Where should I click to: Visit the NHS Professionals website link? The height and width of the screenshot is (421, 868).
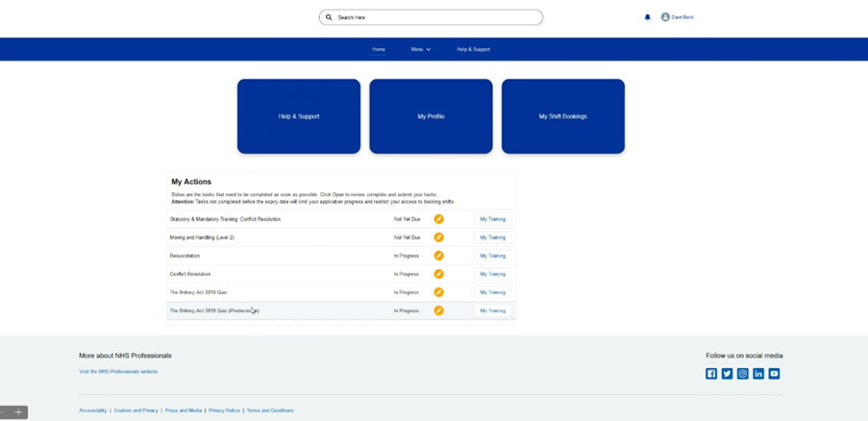[118, 371]
